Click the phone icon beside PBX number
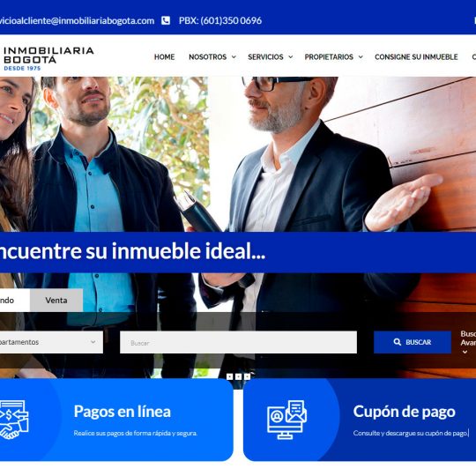 pyautogui.click(x=166, y=20)
